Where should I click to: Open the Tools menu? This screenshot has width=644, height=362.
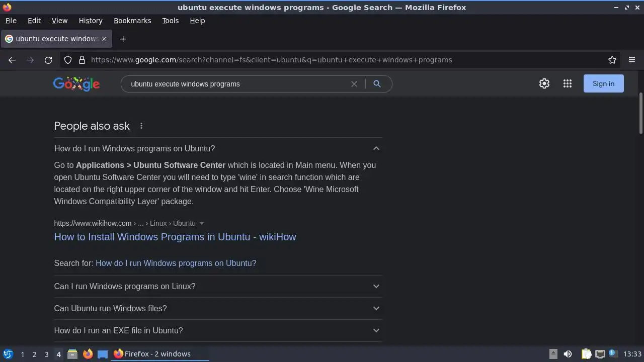click(170, 21)
